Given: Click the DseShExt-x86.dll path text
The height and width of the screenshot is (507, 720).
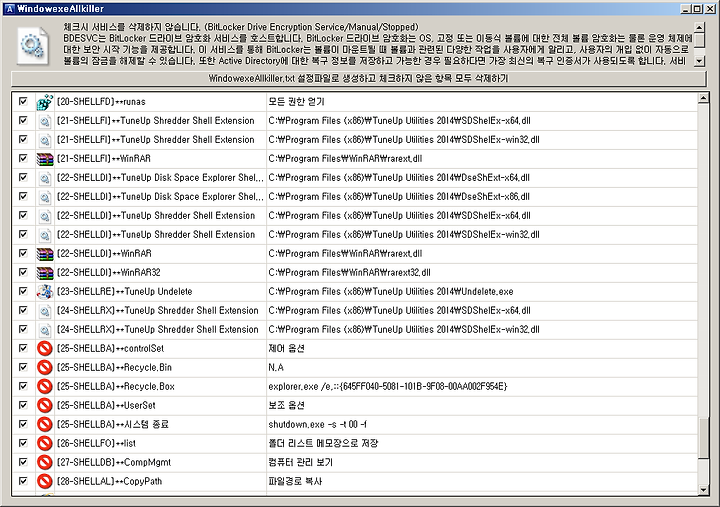Looking at the screenshot, I should tap(399, 197).
